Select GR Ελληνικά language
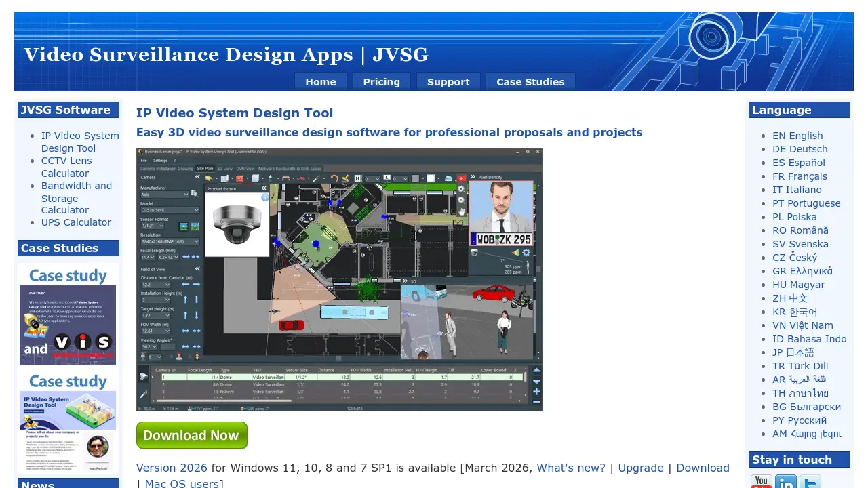868x488 pixels. coord(803,271)
